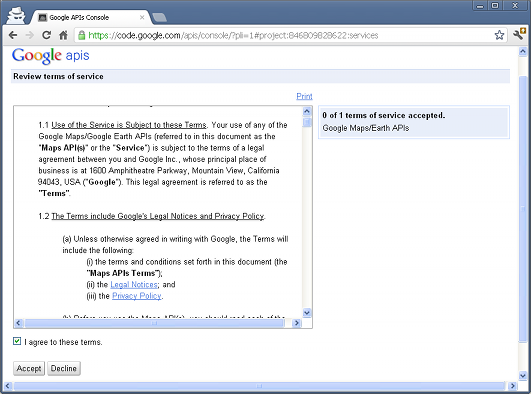Reload the page with the refresh icon
Image resolution: width=531 pixels, height=394 pixels.
pyautogui.click(x=46, y=35)
